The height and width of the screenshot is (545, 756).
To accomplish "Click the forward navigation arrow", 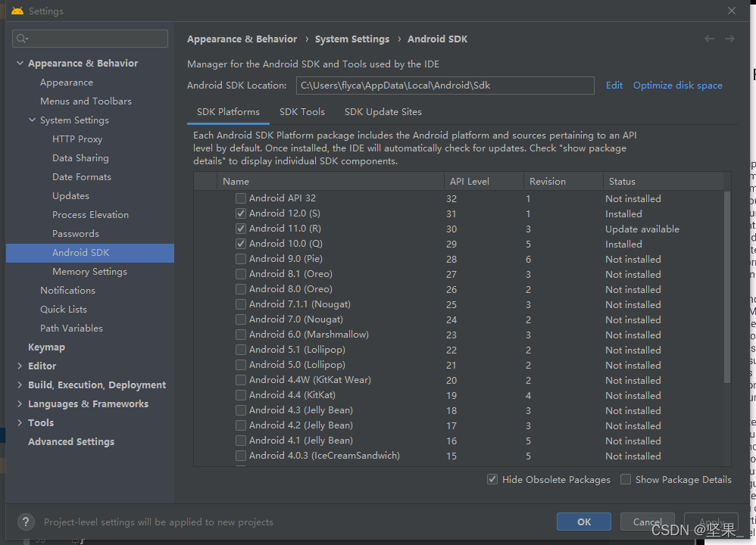I will point(729,39).
